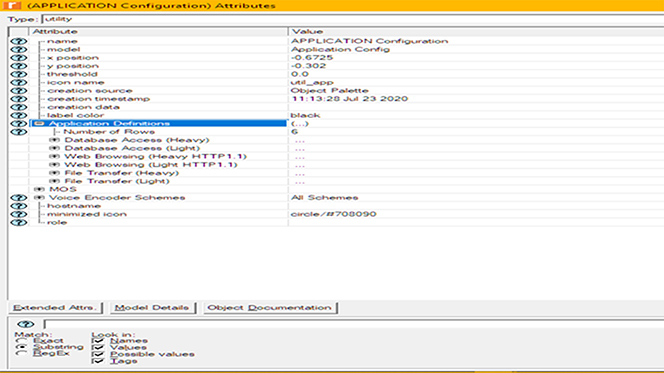Viewport: 664px width, 373px height.
Task: Select the RegEx match radio button
Action: click(x=21, y=353)
